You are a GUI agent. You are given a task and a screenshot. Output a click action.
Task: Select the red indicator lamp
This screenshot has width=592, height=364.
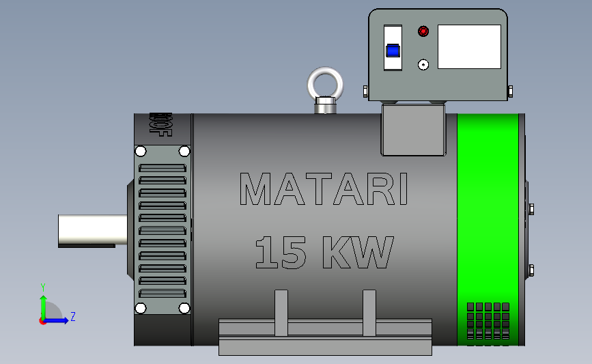[x=423, y=31]
